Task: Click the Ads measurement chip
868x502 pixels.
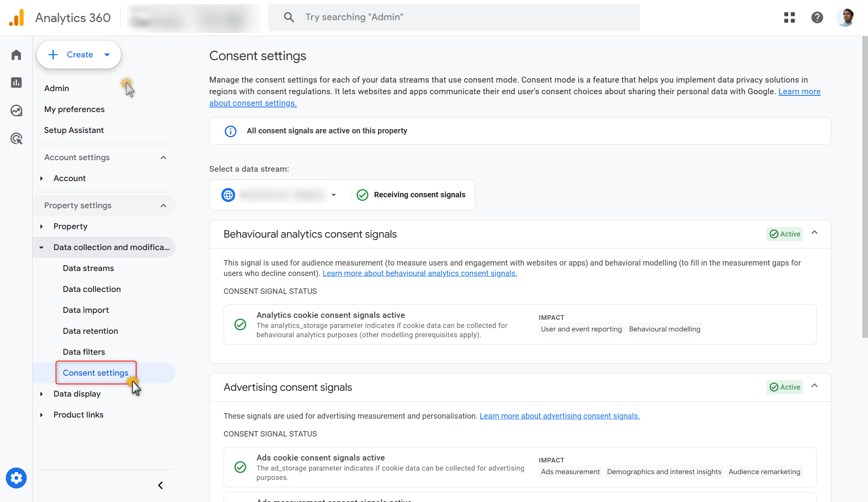Action: click(x=570, y=472)
